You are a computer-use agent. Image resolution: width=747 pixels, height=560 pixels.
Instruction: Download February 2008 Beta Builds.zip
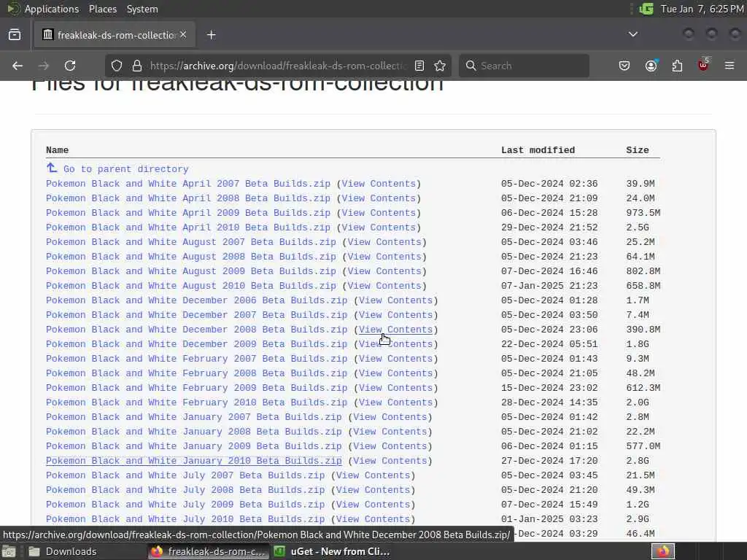coord(197,373)
